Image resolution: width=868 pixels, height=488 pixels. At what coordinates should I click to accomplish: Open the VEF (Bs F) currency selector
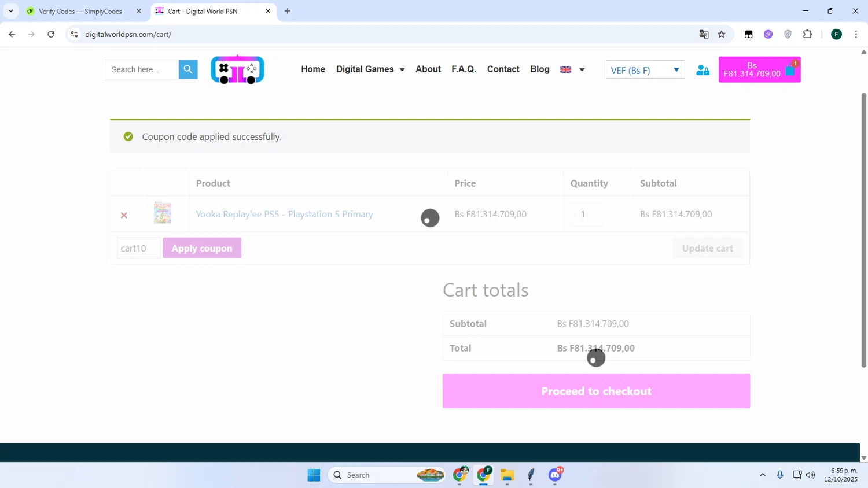pyautogui.click(x=645, y=70)
